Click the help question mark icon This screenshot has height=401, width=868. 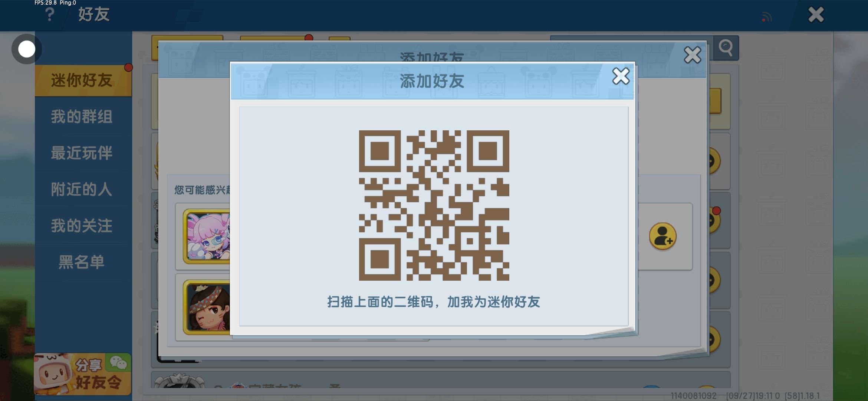point(49,15)
